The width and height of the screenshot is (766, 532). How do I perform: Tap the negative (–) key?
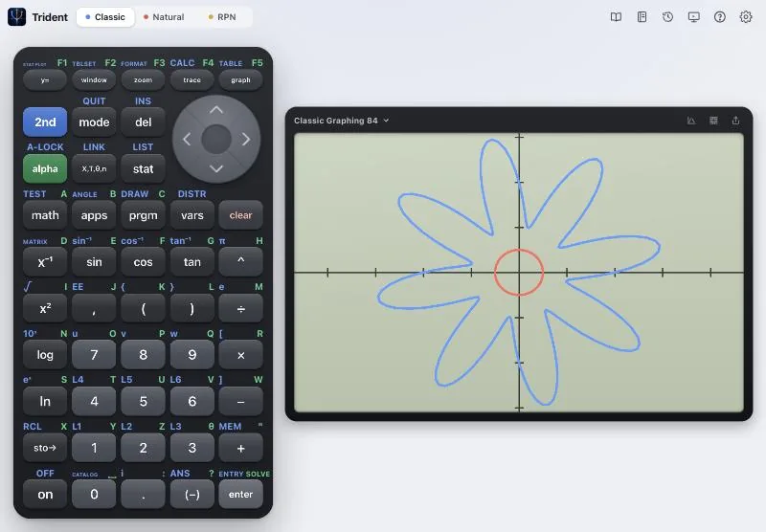(192, 495)
